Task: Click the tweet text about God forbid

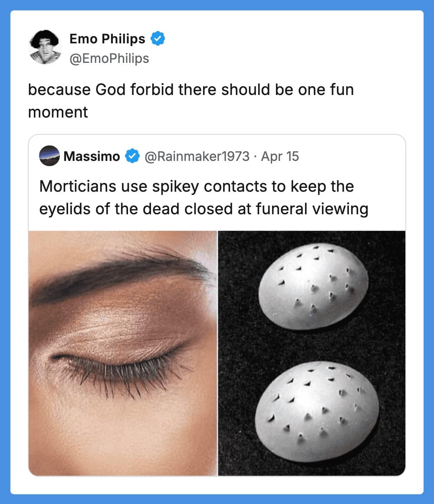Action: click(191, 100)
